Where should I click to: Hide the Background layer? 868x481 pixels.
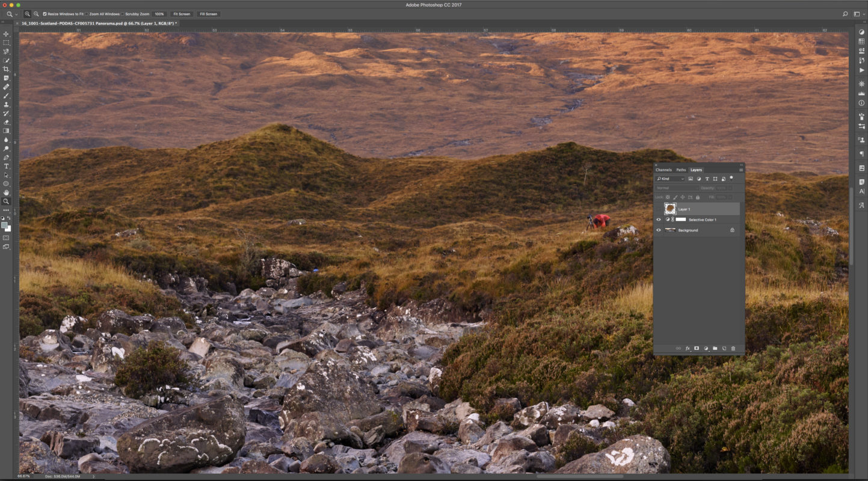tap(658, 230)
